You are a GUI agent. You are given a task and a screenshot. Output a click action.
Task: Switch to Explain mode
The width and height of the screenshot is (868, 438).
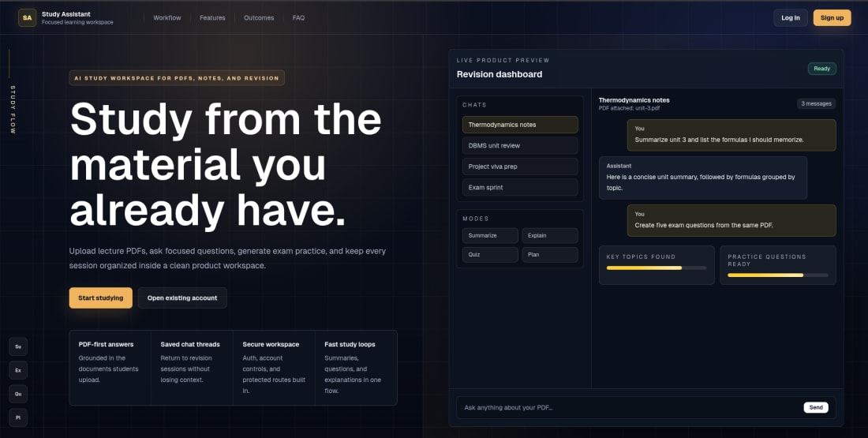pyautogui.click(x=550, y=236)
